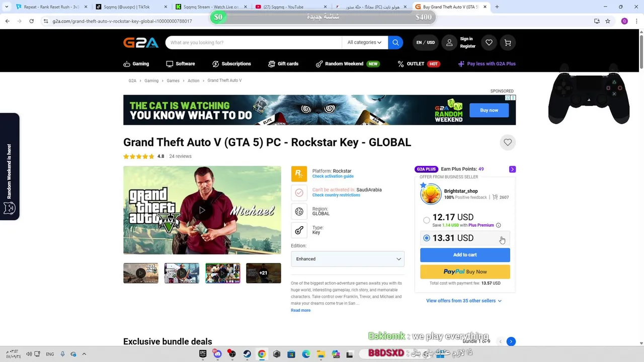Click the Sign in link
Viewport: 644px width, 362px height.
466,39
